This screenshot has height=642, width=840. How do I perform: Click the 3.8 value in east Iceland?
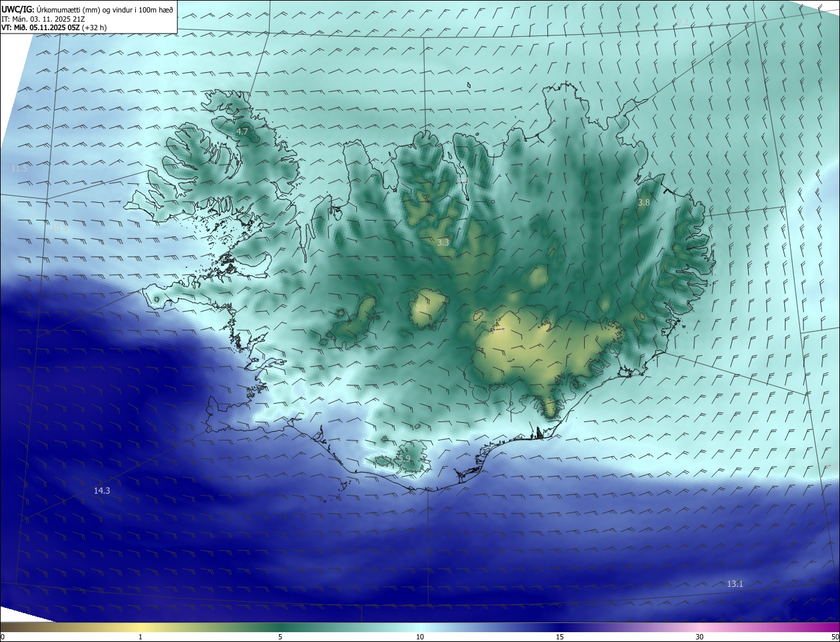(644, 203)
